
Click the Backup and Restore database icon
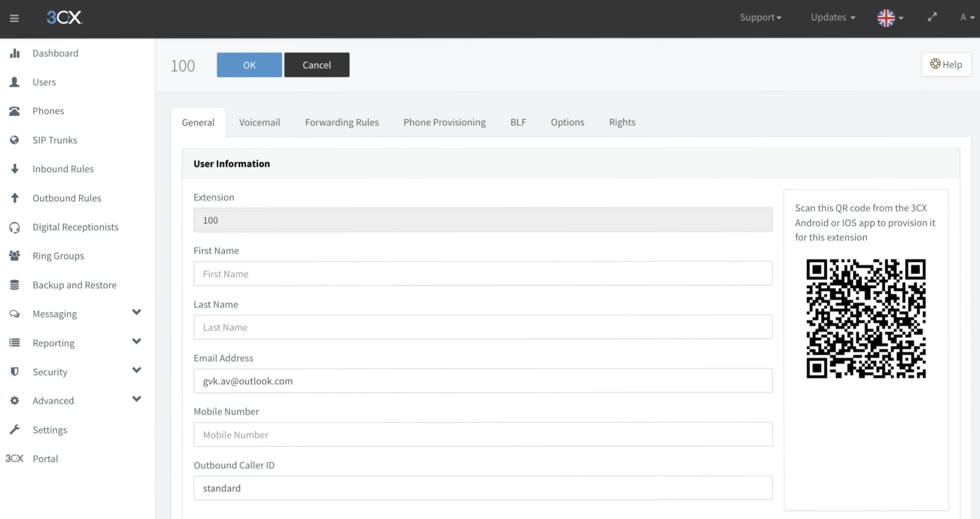click(15, 285)
